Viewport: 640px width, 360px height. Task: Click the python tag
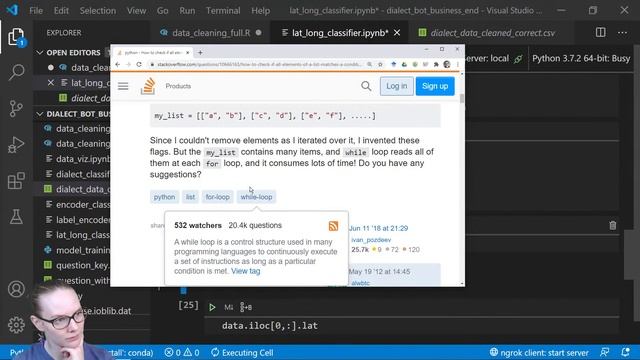164,197
